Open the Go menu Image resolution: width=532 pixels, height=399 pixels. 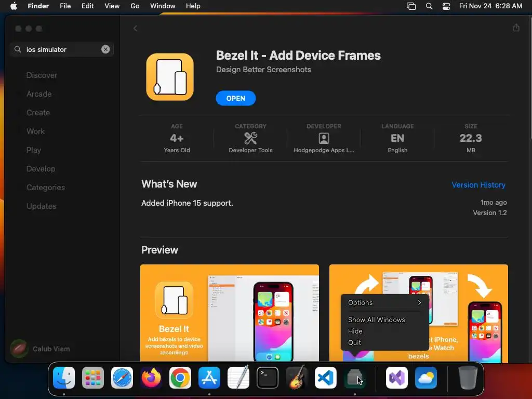(x=135, y=6)
